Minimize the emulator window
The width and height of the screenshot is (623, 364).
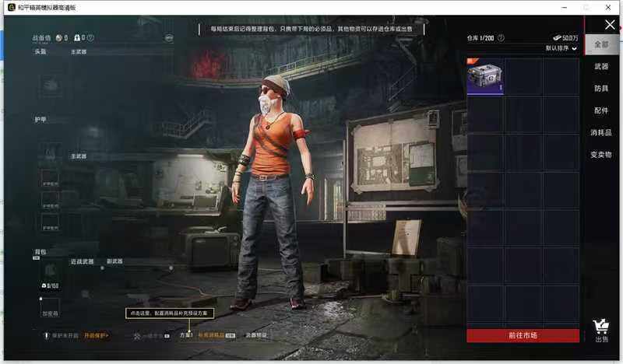(x=564, y=7)
